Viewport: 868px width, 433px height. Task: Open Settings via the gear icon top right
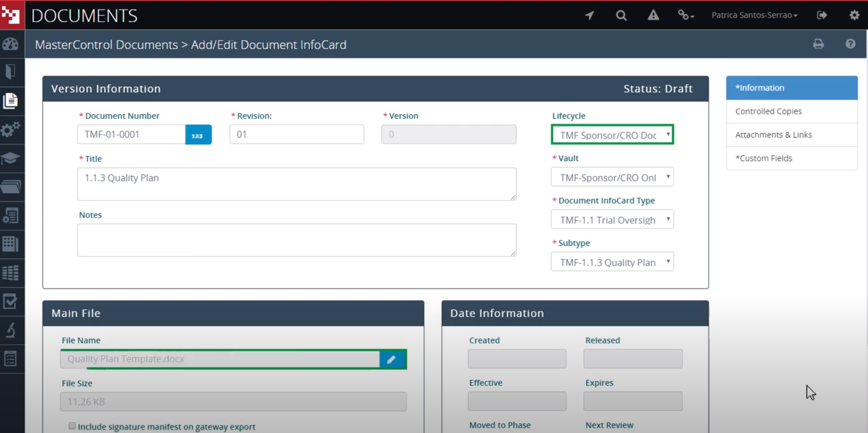[x=854, y=14]
